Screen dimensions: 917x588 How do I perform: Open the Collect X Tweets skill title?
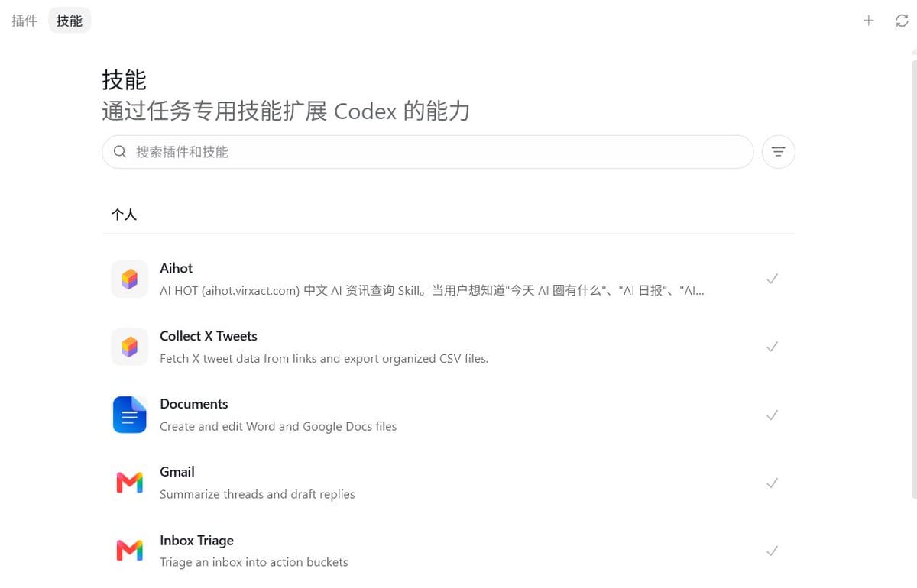[209, 336]
